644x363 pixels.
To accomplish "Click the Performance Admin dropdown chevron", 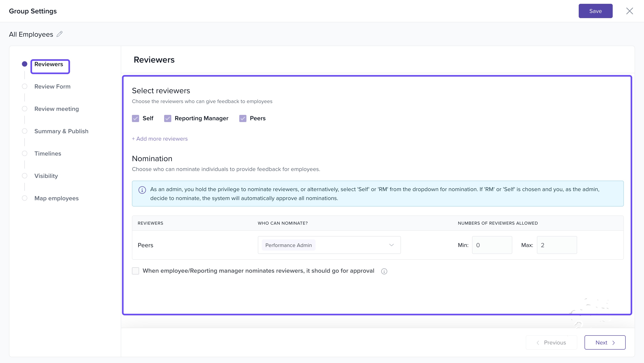I will click(x=391, y=245).
